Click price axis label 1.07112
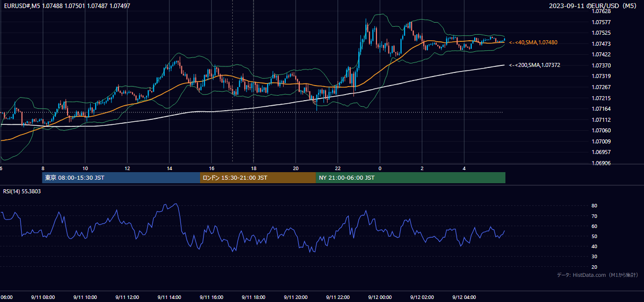644x302 pixels. tap(601, 120)
